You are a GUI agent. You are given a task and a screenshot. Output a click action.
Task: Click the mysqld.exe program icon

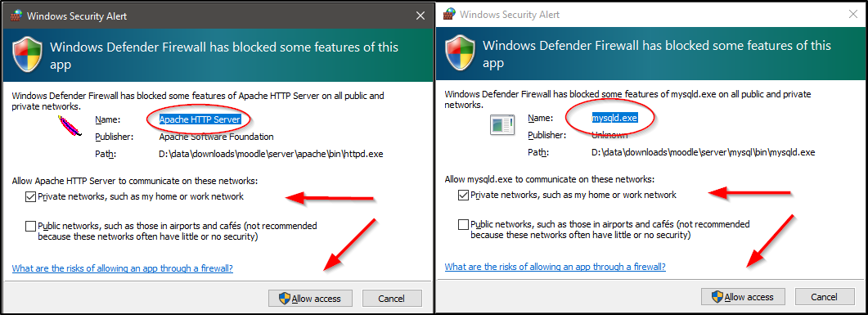(x=502, y=124)
